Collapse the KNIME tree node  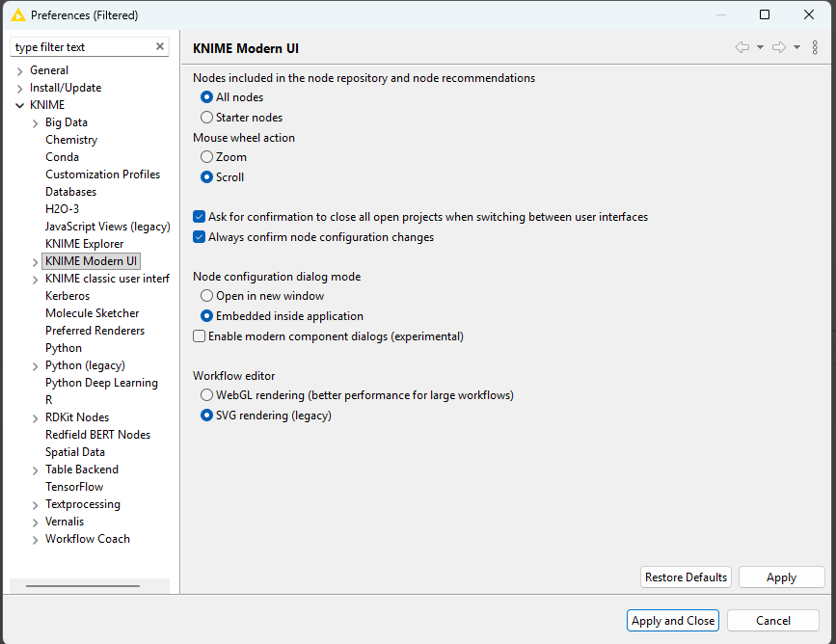[x=20, y=105]
